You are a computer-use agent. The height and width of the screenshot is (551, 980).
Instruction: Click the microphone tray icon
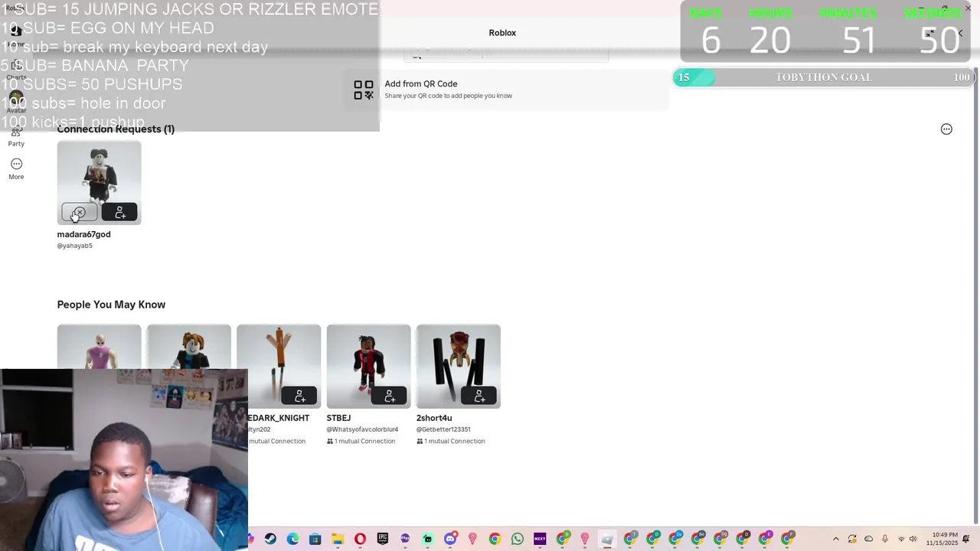[885, 540]
